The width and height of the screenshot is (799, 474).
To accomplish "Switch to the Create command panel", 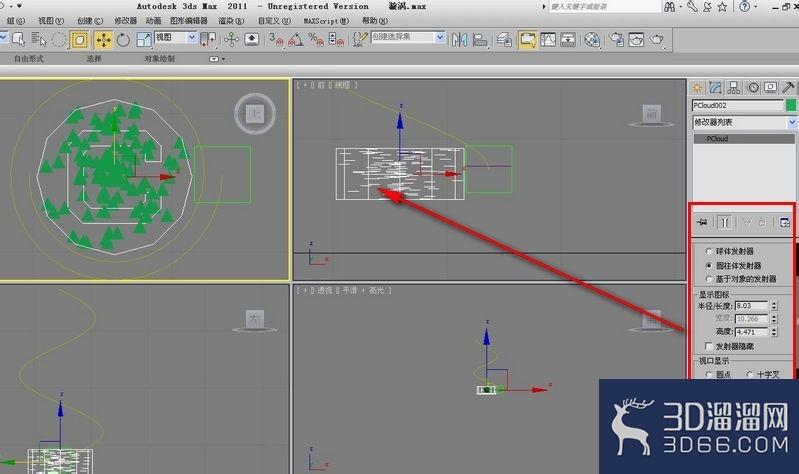I will (x=697, y=88).
